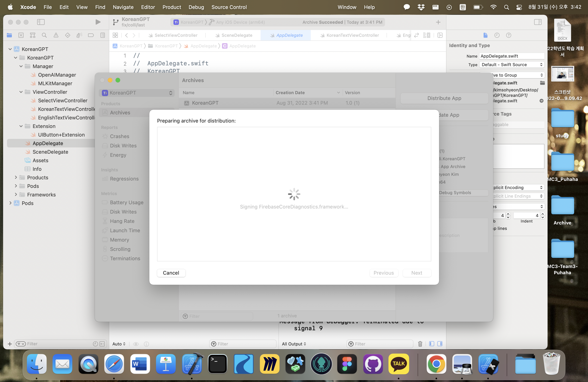Go forward with the editor history arrow
588x382 pixels.
(x=134, y=35)
